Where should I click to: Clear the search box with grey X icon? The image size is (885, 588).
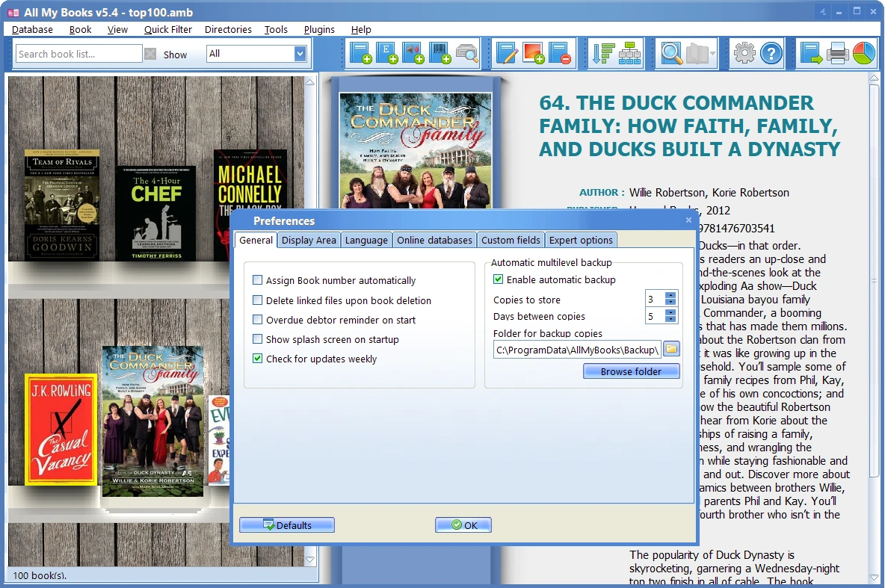pyautogui.click(x=150, y=54)
